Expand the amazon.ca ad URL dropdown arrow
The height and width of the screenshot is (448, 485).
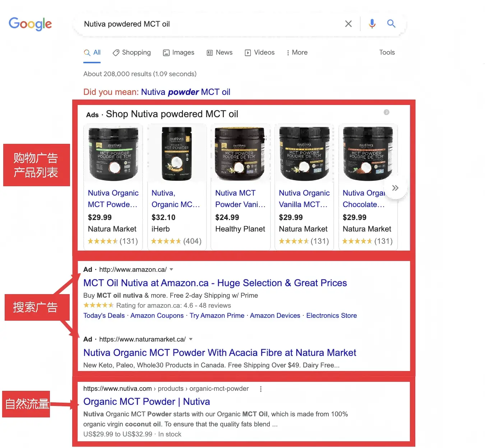tap(171, 269)
